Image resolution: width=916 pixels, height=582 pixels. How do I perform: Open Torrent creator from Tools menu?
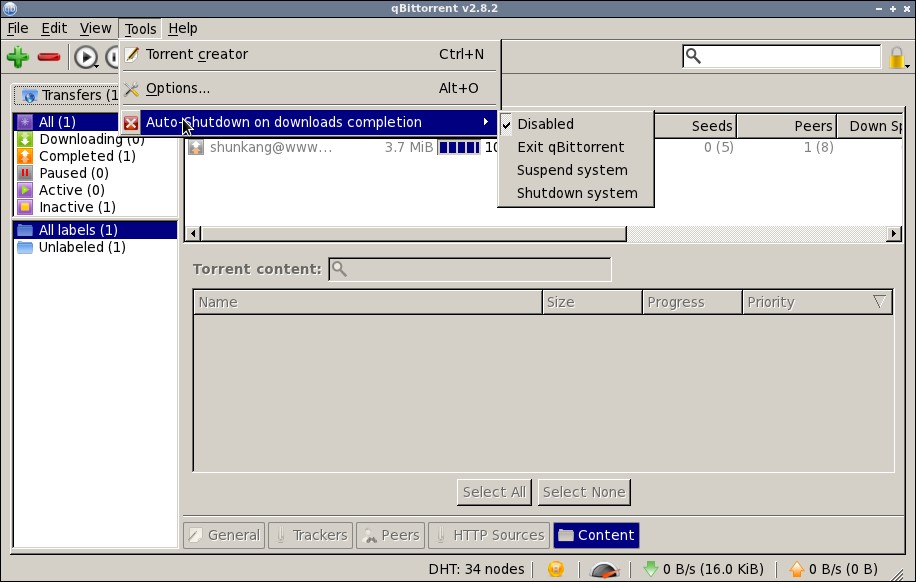(309, 54)
